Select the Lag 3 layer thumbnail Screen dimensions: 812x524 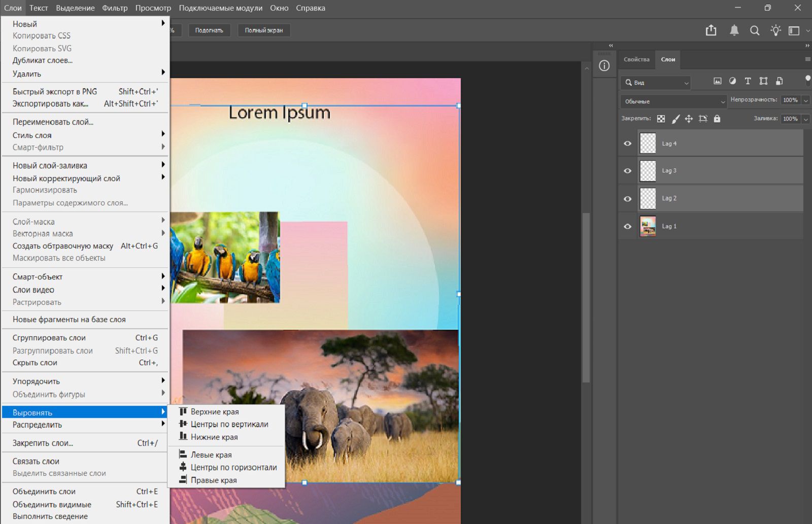648,171
